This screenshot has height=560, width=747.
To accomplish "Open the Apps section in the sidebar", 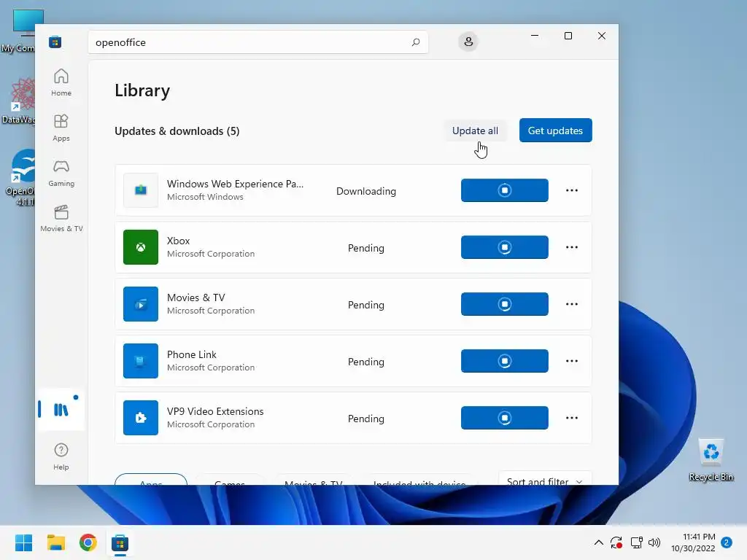I will (61, 128).
